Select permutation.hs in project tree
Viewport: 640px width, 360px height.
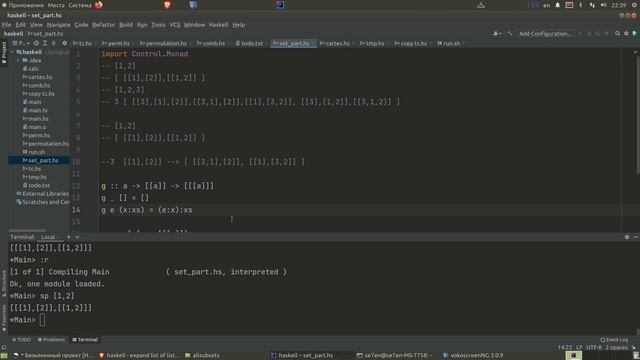pos(46,144)
